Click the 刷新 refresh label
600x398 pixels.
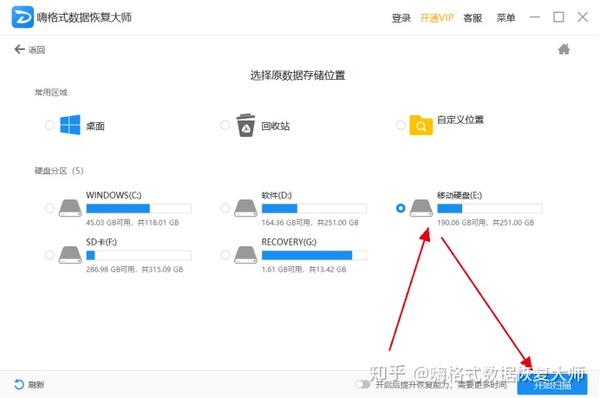(x=36, y=385)
